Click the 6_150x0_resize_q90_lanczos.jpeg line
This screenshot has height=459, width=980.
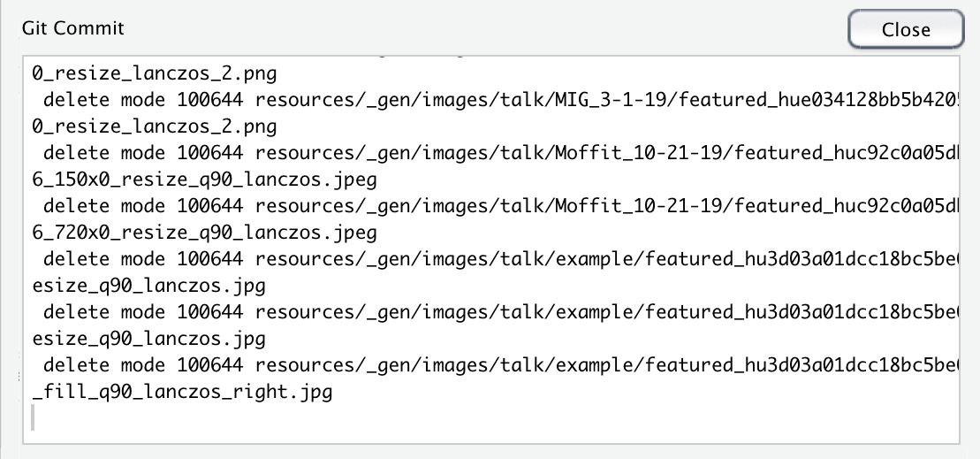204,180
